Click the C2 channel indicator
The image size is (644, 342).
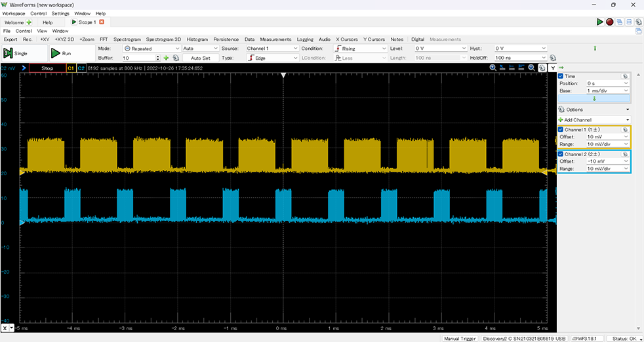click(x=81, y=68)
